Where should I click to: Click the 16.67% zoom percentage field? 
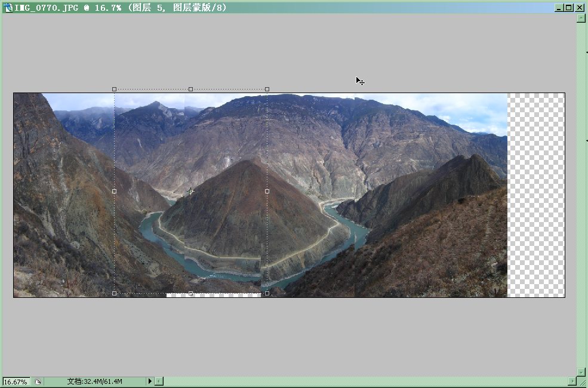coord(16,381)
